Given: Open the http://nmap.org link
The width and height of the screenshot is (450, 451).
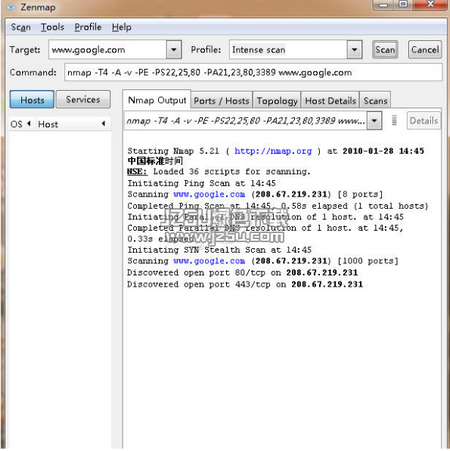Looking at the screenshot, I should point(273,151).
